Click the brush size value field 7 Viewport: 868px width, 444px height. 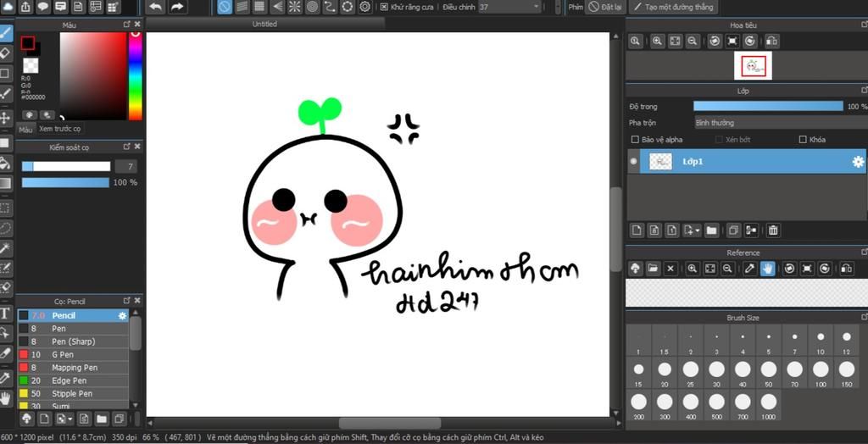pos(126,167)
